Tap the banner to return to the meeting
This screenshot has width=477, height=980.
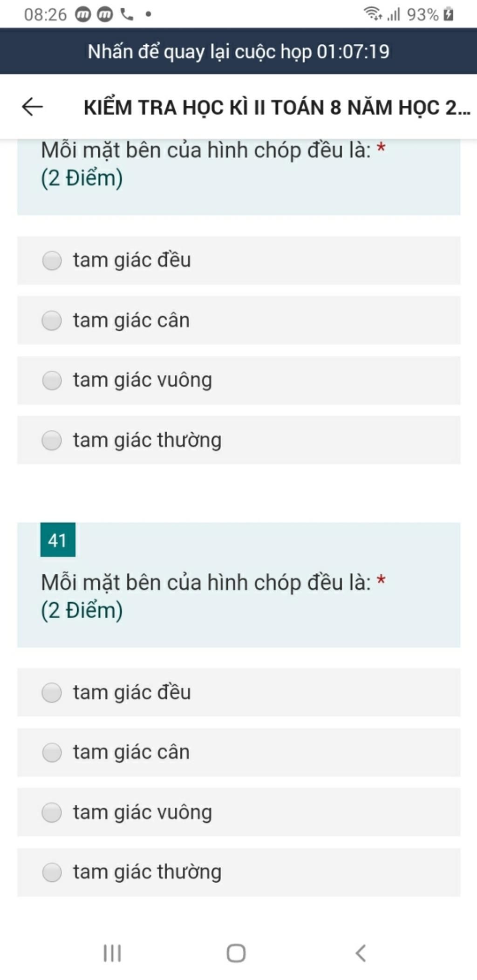point(238,51)
